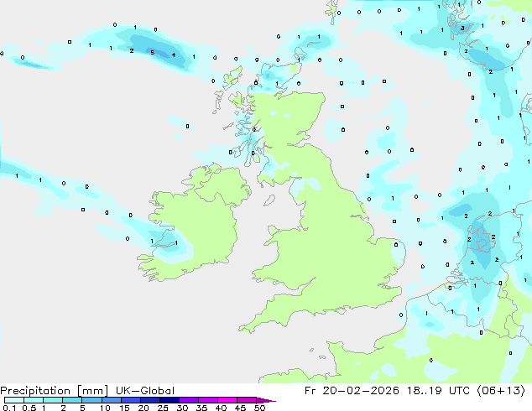Select the 40–45 mm magenta legend swatch
532x411 pixels.
click(x=227, y=400)
